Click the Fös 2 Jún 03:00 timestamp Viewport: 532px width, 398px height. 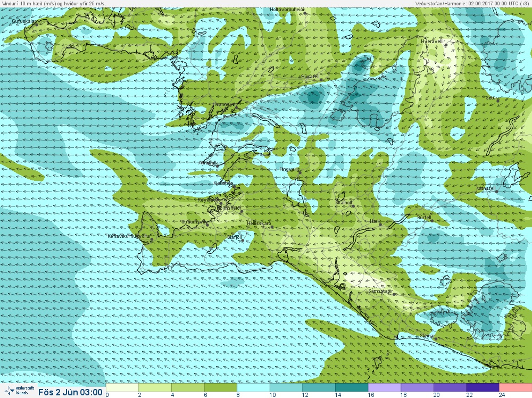(x=70, y=392)
